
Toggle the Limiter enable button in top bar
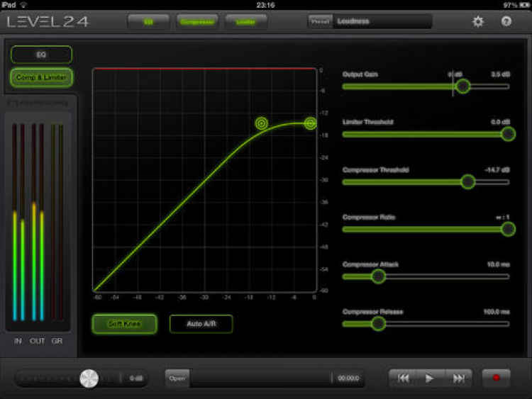[245, 22]
